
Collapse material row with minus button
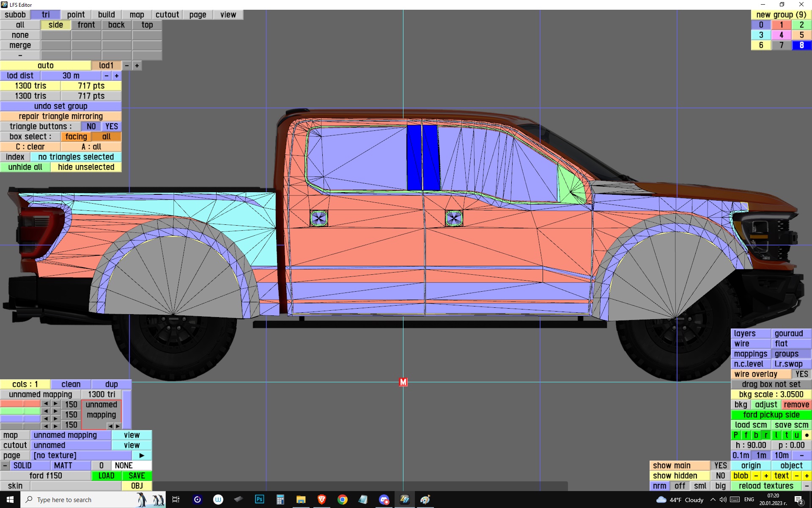tap(5, 466)
